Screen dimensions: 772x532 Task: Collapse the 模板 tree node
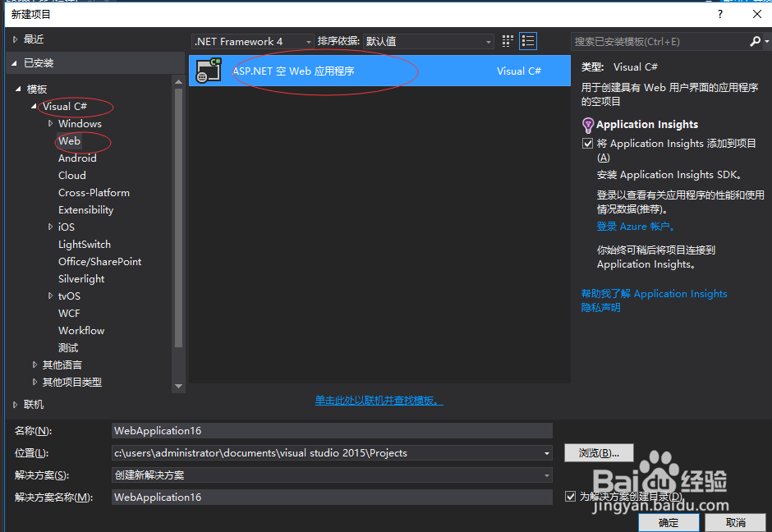click(x=18, y=89)
